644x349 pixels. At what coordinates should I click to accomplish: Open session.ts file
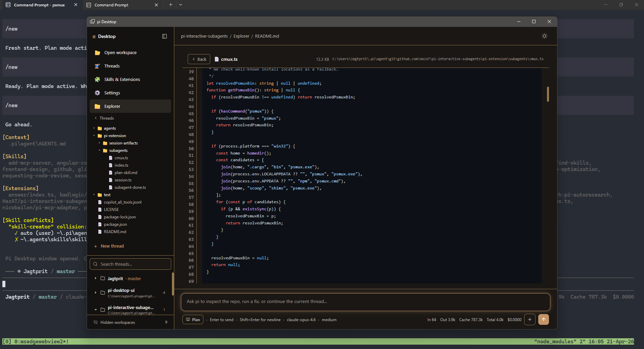pyautogui.click(x=123, y=180)
